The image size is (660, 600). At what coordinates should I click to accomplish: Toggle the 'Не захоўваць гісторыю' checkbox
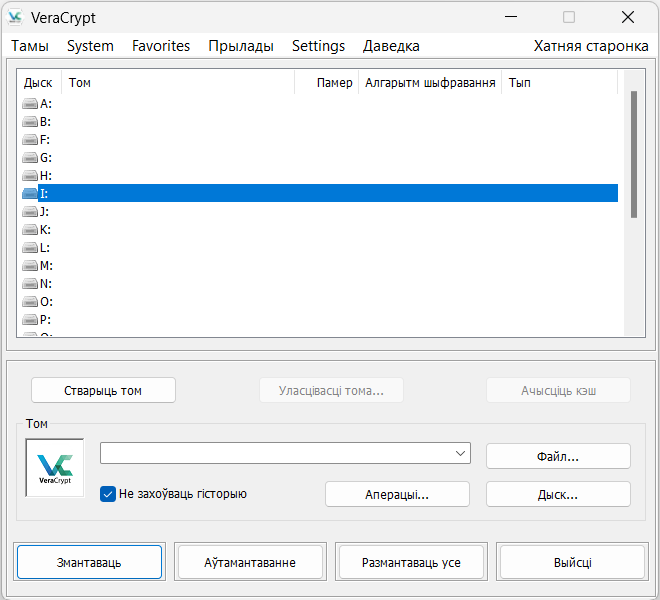(108, 494)
